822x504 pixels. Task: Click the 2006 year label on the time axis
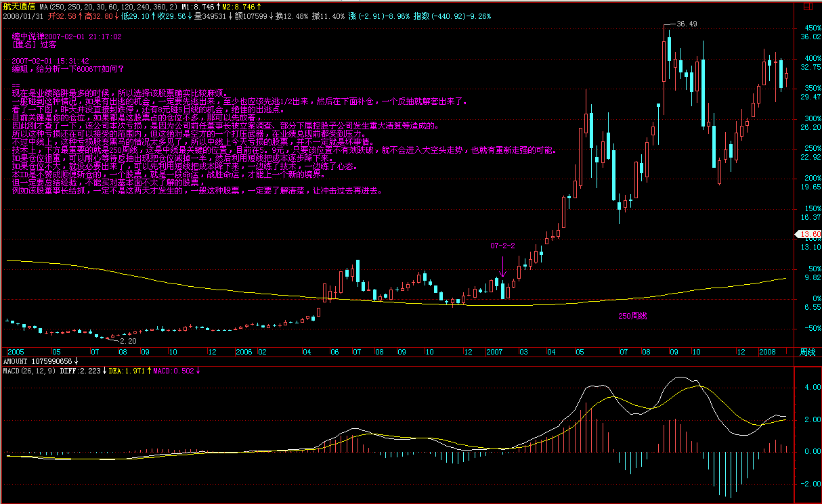[x=244, y=352]
